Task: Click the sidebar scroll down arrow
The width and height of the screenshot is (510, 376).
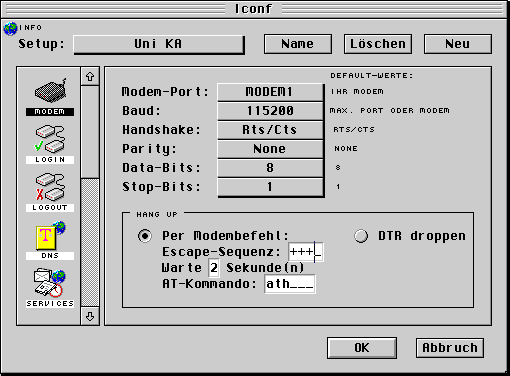Action: 90,316
